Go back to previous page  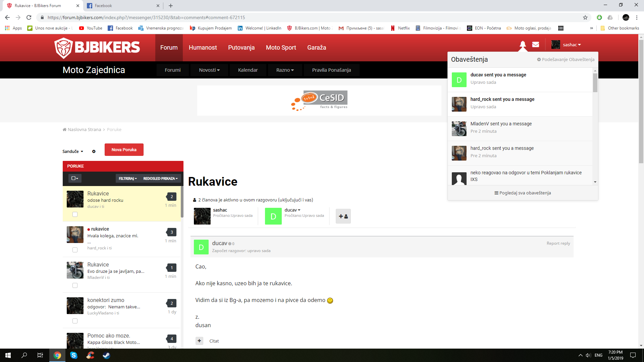[7, 17]
